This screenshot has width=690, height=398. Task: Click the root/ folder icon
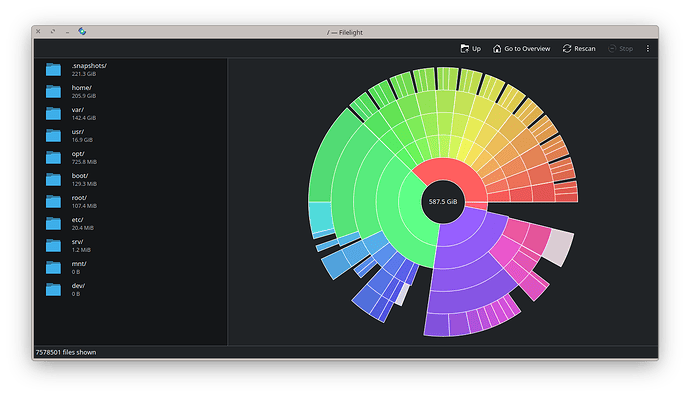tap(53, 202)
